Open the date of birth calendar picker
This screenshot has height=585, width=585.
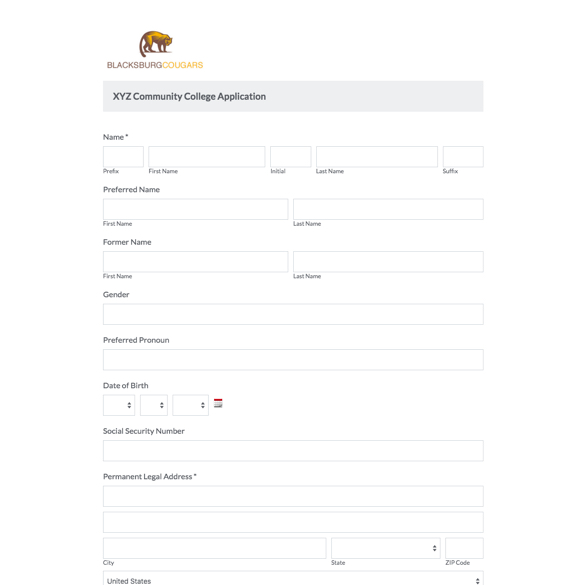click(218, 403)
